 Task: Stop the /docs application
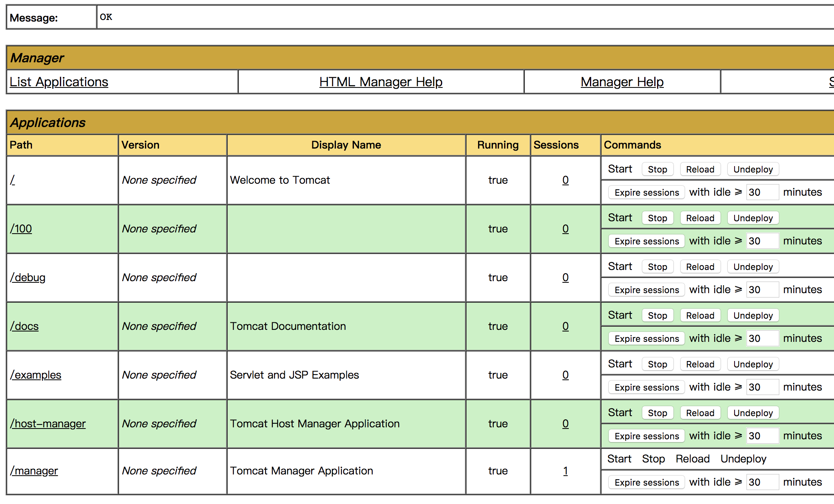[657, 315]
